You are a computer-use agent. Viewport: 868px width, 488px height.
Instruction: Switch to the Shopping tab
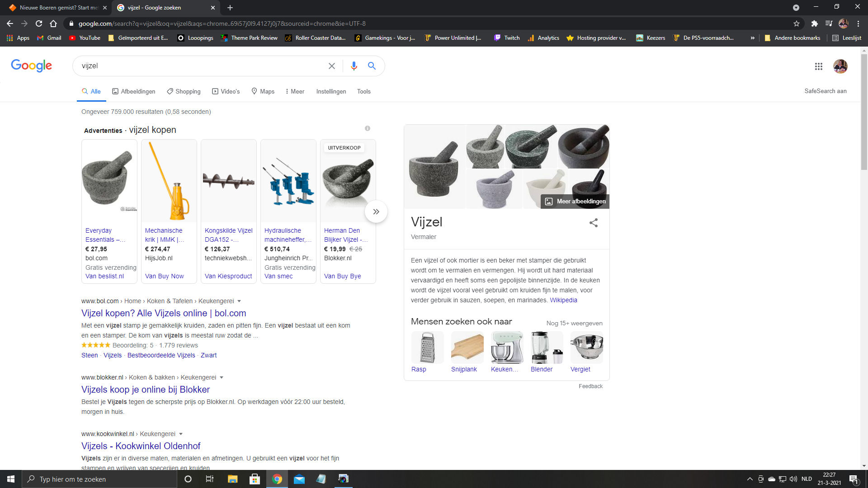point(184,91)
